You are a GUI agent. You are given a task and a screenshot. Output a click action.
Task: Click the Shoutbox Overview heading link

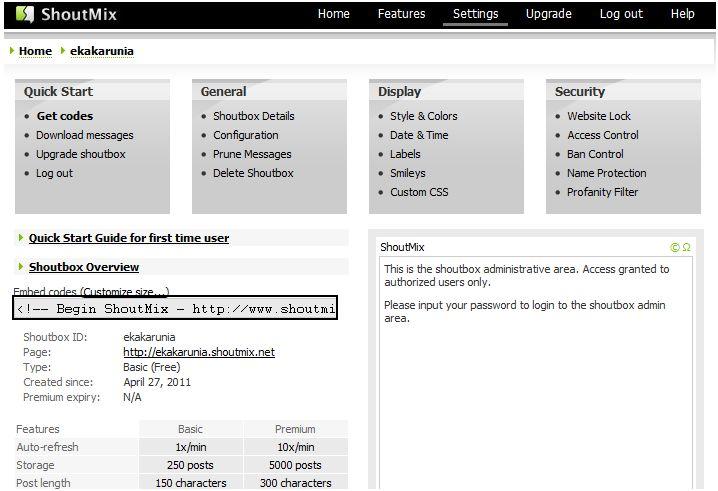click(x=84, y=267)
